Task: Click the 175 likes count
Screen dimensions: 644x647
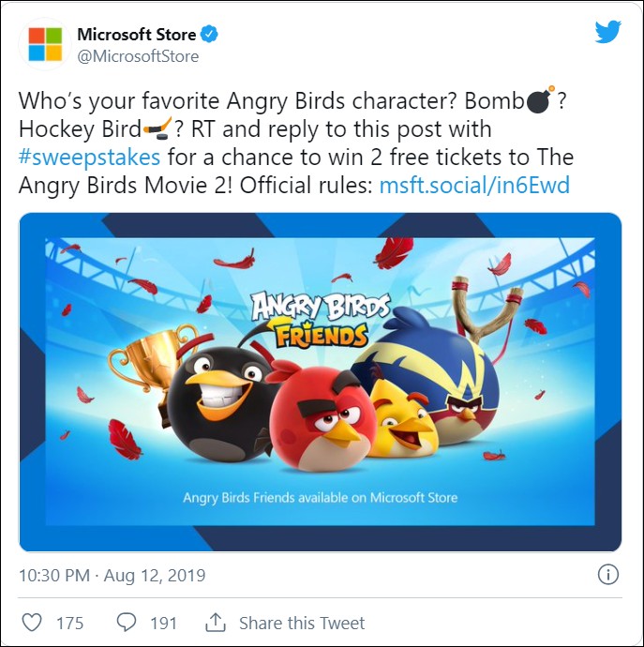Action: [x=69, y=623]
